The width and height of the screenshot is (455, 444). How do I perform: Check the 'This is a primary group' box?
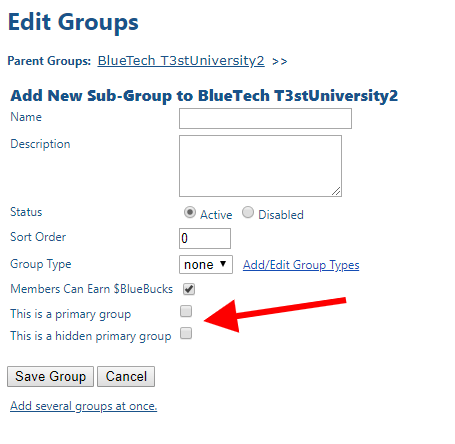click(186, 311)
